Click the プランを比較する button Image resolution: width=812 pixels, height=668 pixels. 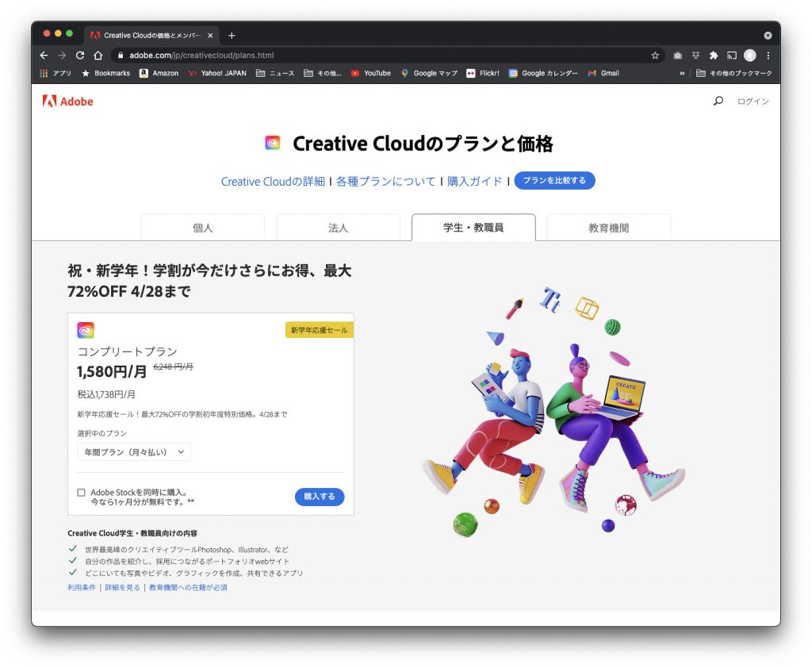click(554, 181)
